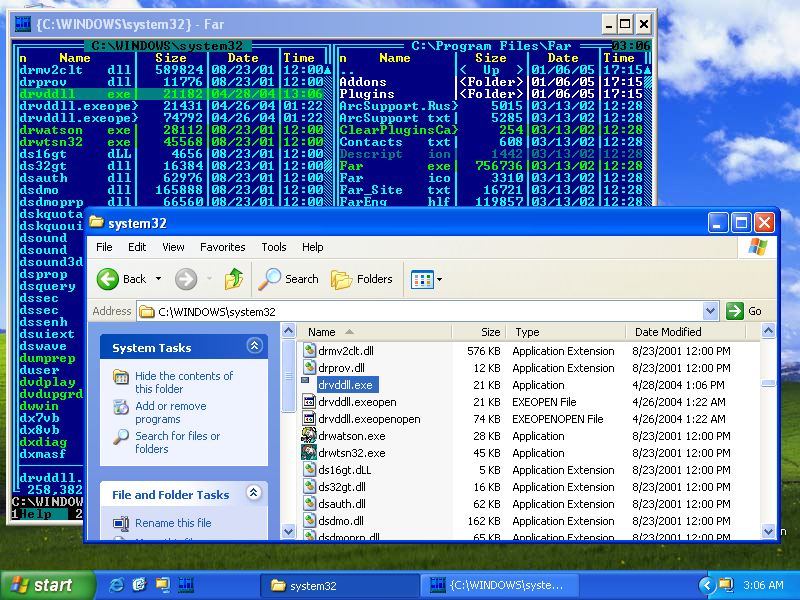Viewport: 800px width, 600px height.
Task: Switch to Far Manager taskbar button
Action: (x=499, y=585)
